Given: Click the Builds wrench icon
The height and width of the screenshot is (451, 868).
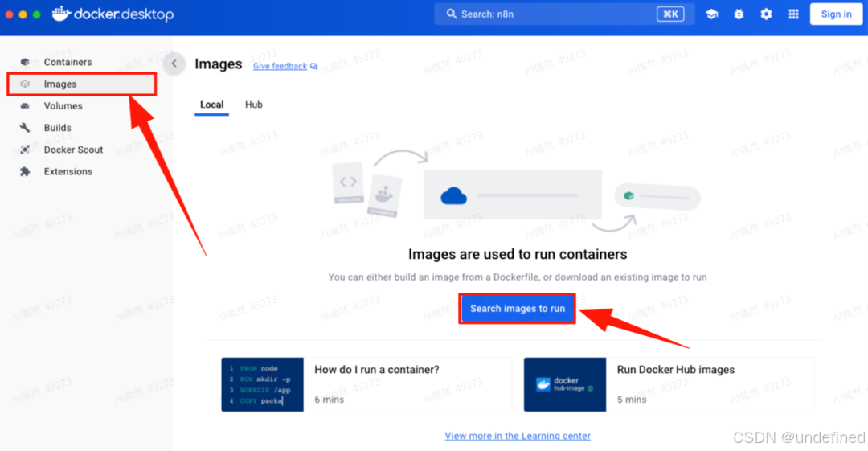Looking at the screenshot, I should (x=25, y=128).
